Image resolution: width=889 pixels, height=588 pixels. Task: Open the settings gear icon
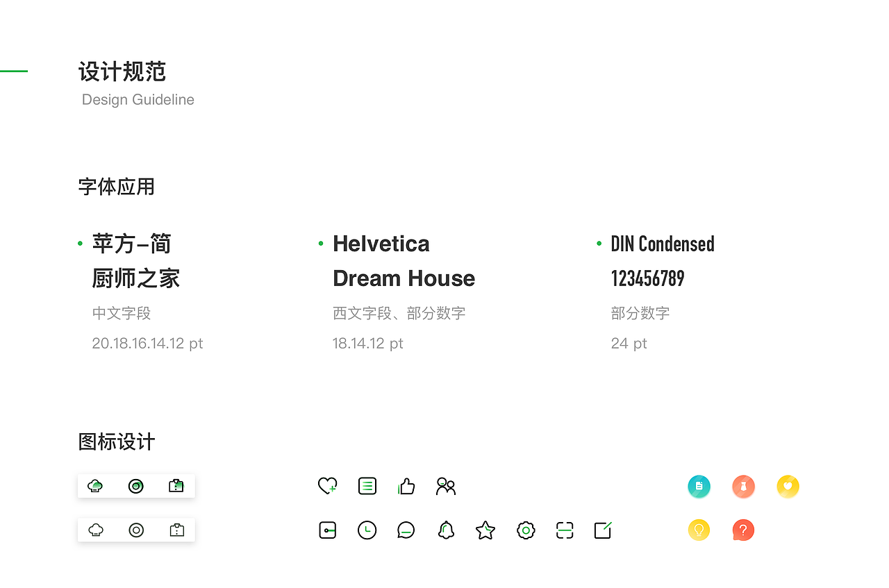[x=526, y=530]
